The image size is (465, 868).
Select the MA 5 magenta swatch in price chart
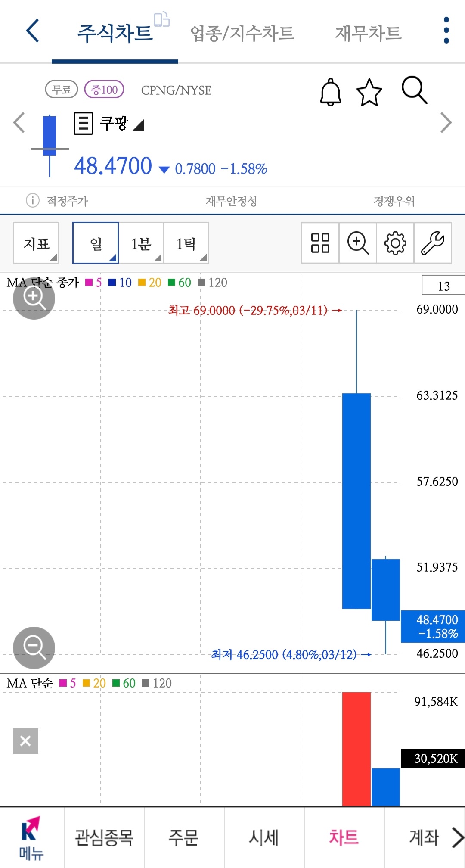[x=89, y=282]
